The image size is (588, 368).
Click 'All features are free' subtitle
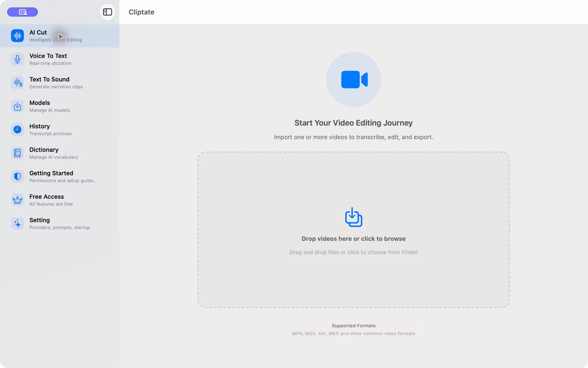pyautogui.click(x=51, y=204)
